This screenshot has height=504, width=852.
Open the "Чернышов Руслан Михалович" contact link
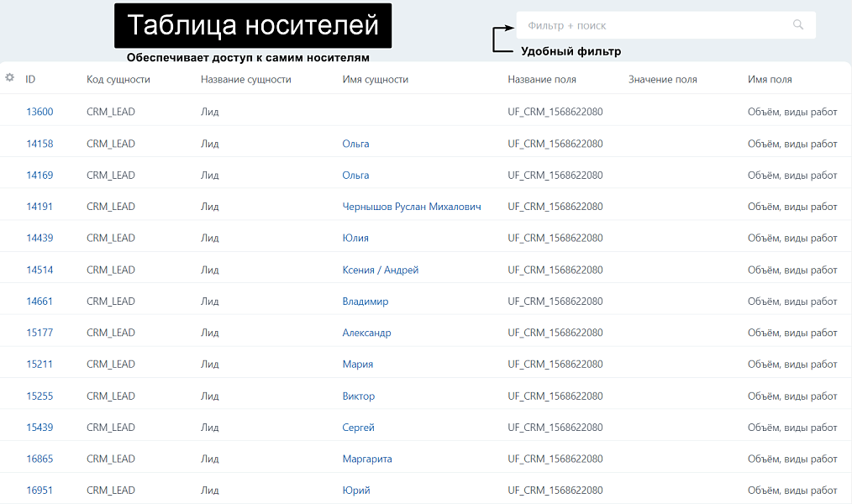coord(411,206)
